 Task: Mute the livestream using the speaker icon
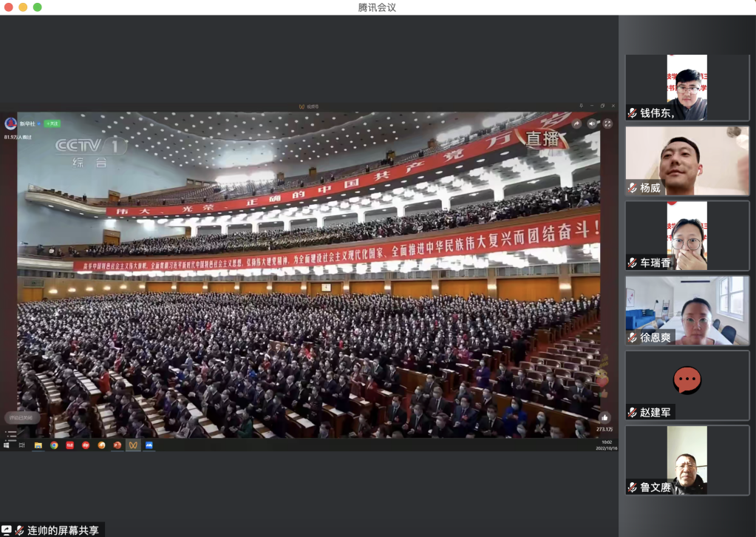pos(592,124)
